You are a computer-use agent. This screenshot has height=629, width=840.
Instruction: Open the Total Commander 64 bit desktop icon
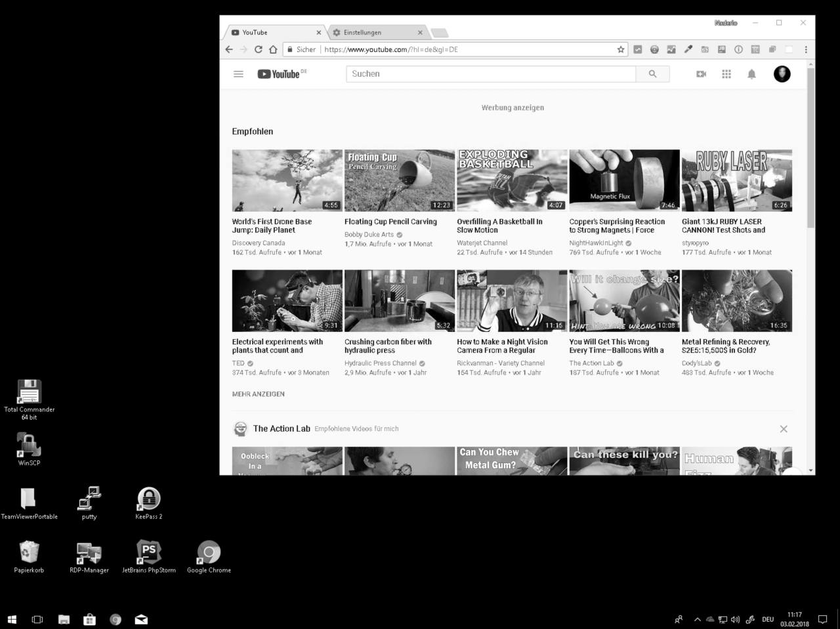[29, 399]
